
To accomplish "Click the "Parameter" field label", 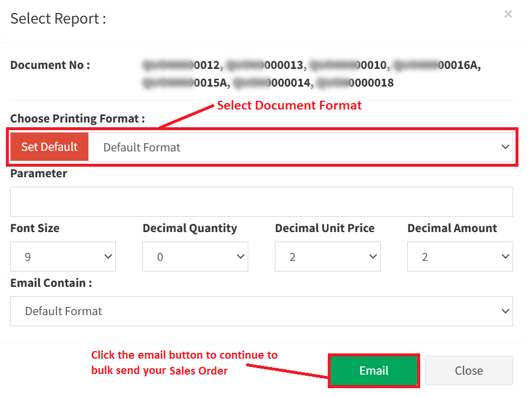I will tap(39, 174).
